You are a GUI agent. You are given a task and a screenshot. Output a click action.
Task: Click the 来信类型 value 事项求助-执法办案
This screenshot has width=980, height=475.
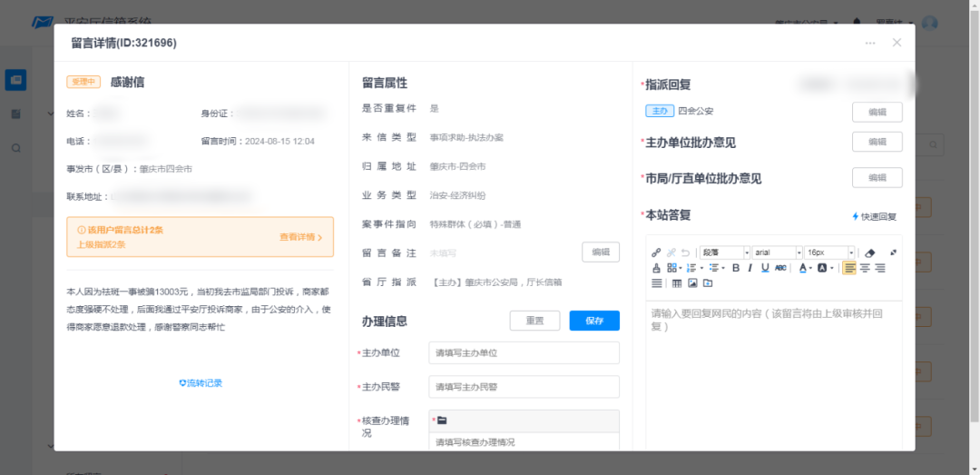pos(466,137)
